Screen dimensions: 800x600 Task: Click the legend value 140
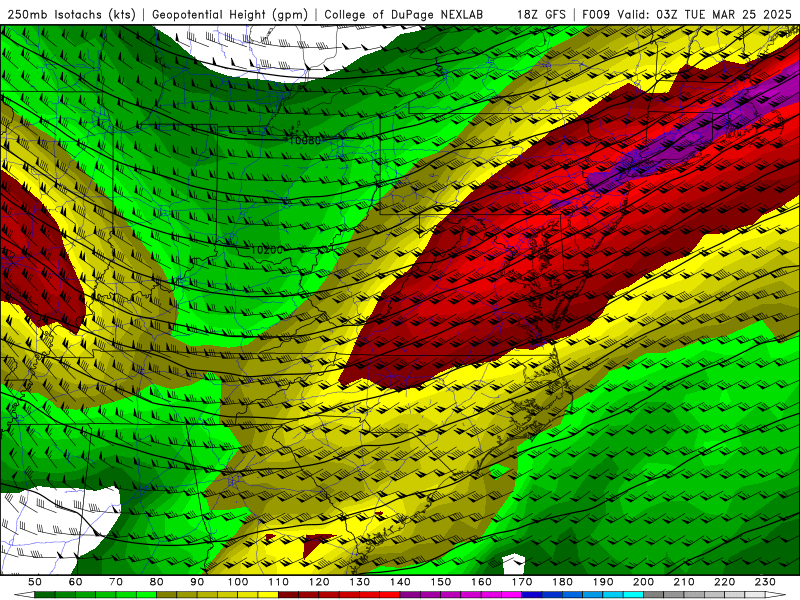coord(400,582)
